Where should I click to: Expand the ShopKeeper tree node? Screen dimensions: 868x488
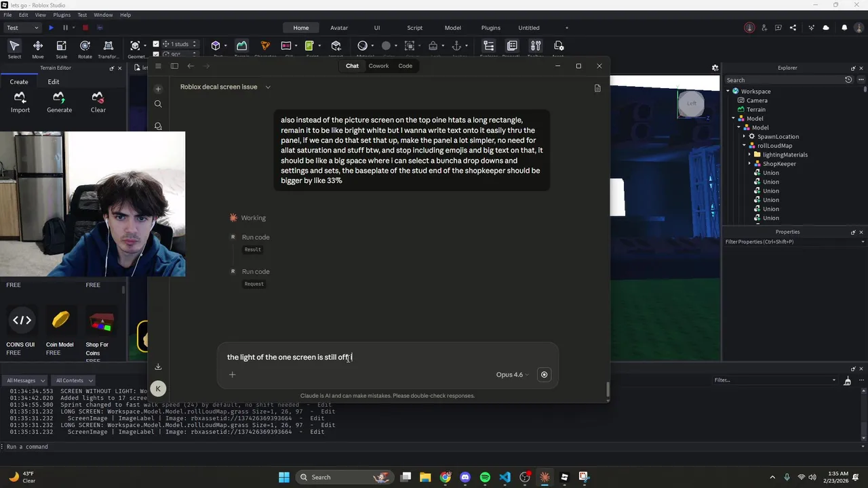tap(750, 163)
